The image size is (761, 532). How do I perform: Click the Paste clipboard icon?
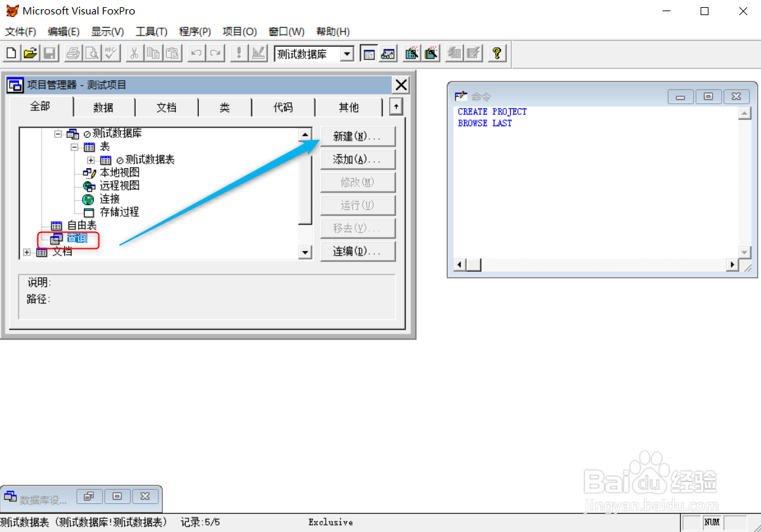[172, 53]
